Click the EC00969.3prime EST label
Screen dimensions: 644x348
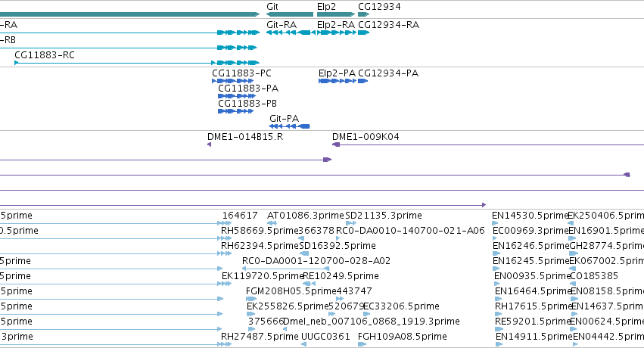pyautogui.click(x=530, y=231)
